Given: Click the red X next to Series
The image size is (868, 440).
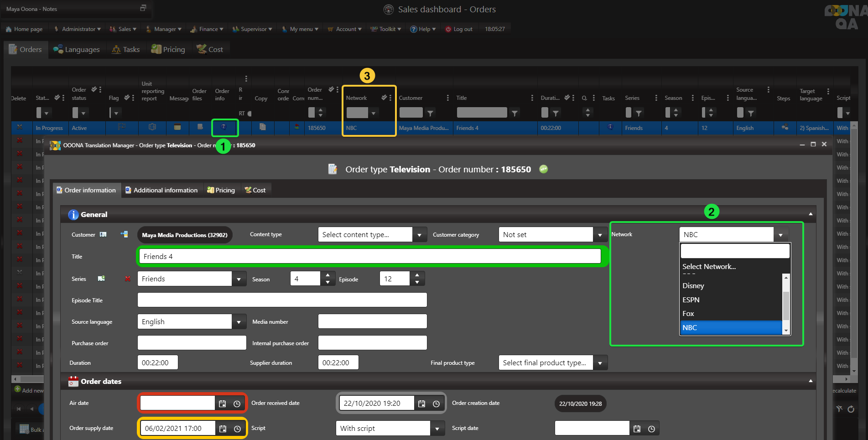Looking at the screenshot, I should [x=128, y=279].
